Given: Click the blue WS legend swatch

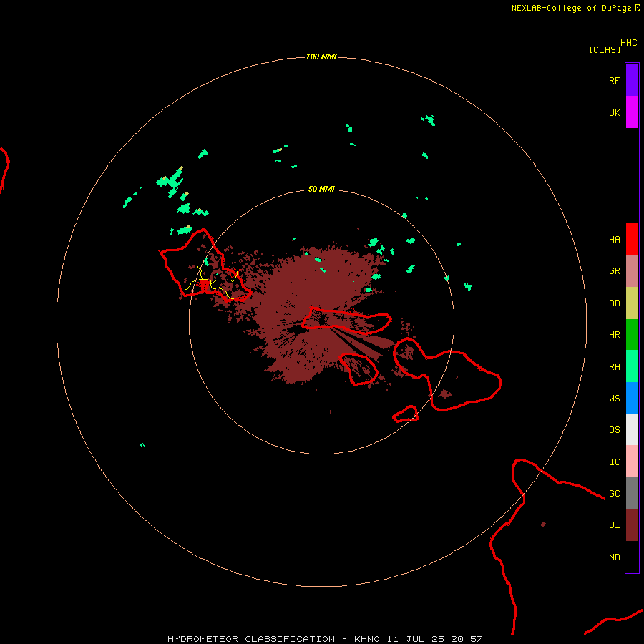Looking at the screenshot, I should 632,398.
